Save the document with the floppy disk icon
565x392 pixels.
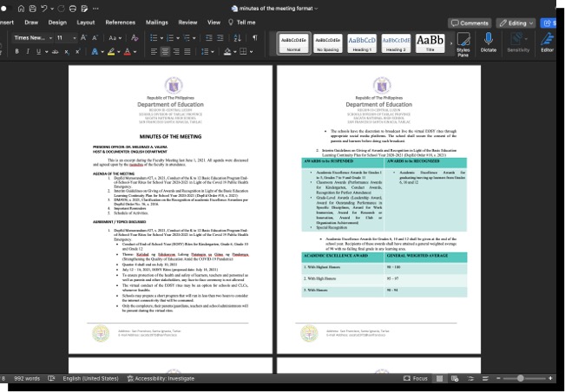(32, 9)
